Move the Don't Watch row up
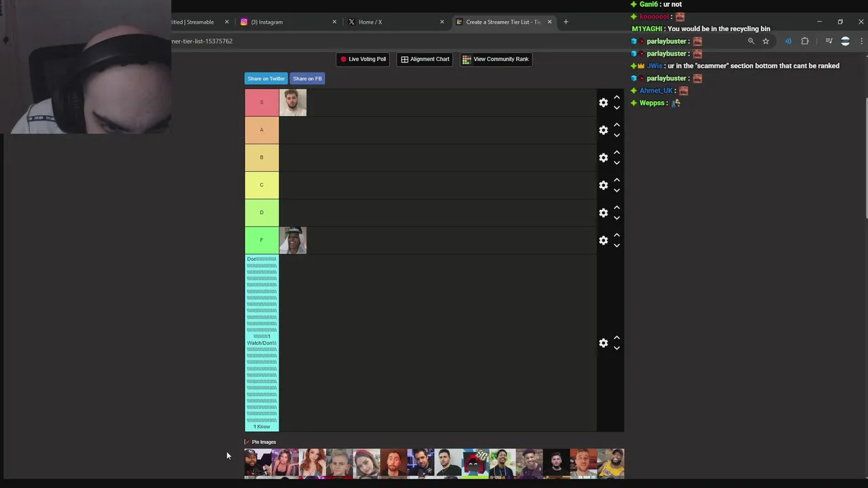868x488 pixels. 616,338
